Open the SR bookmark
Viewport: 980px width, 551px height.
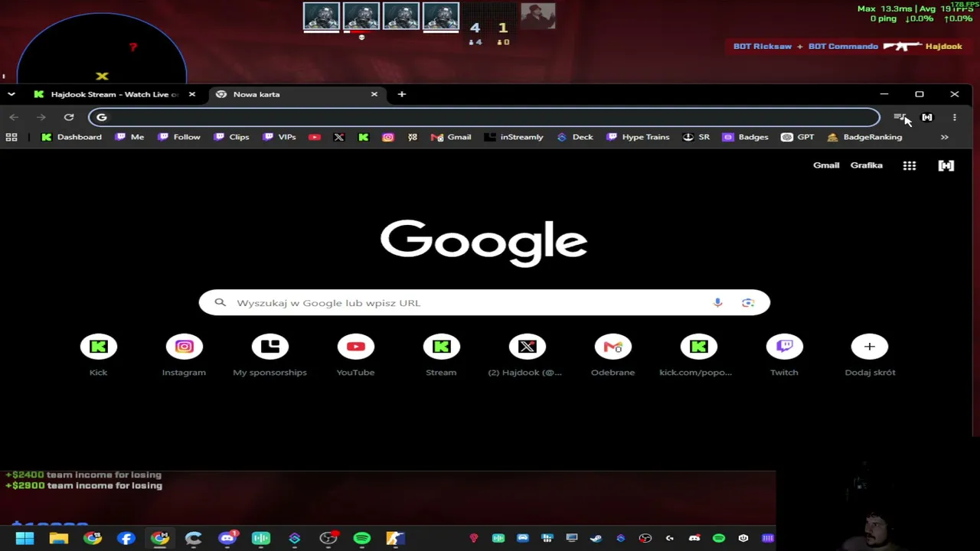(x=696, y=137)
